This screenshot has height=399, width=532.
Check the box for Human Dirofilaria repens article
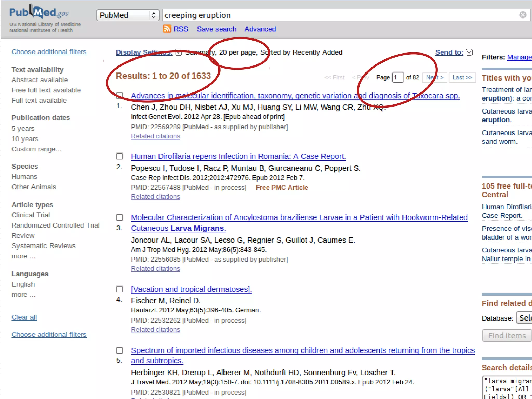[x=119, y=156]
